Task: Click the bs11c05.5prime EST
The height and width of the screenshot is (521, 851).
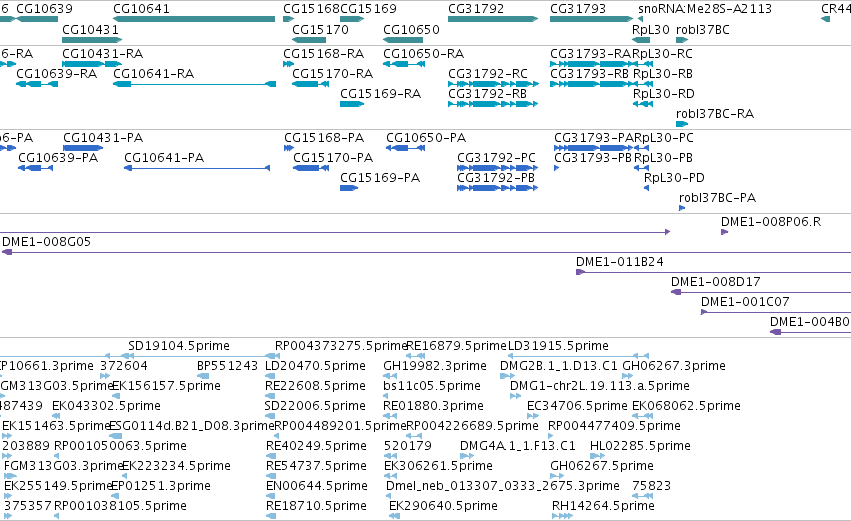Action: coord(432,386)
